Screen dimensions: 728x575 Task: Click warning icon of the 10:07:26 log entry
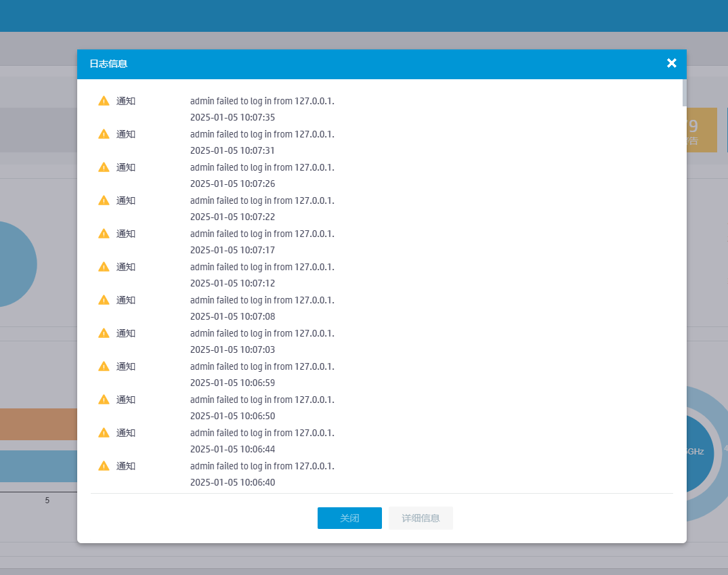[104, 167]
